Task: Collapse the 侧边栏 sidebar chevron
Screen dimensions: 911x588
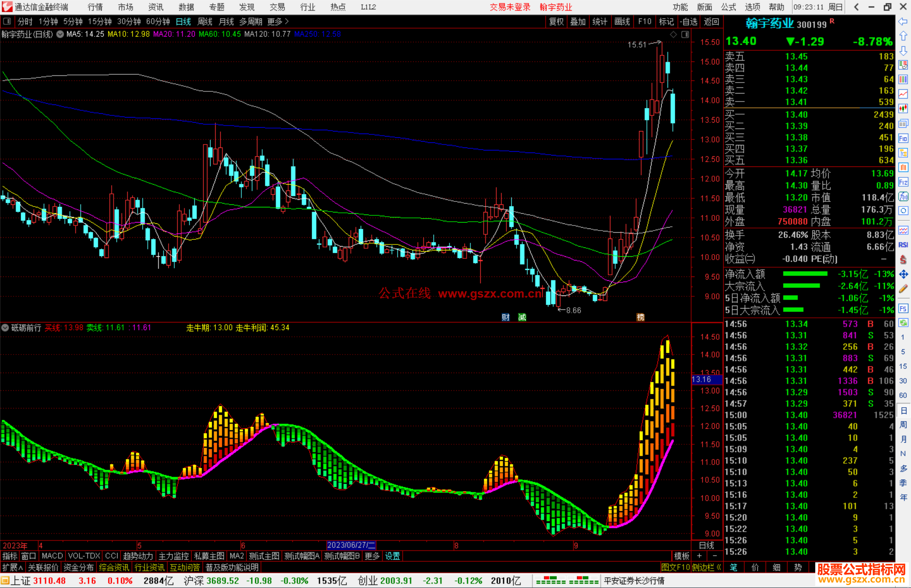Action: coord(719,567)
